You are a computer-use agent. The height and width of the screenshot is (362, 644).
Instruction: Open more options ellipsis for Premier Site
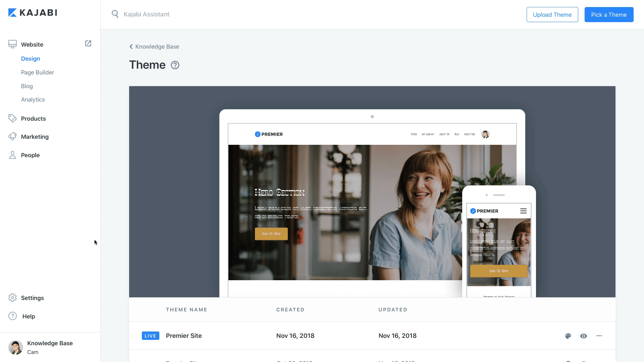click(599, 336)
